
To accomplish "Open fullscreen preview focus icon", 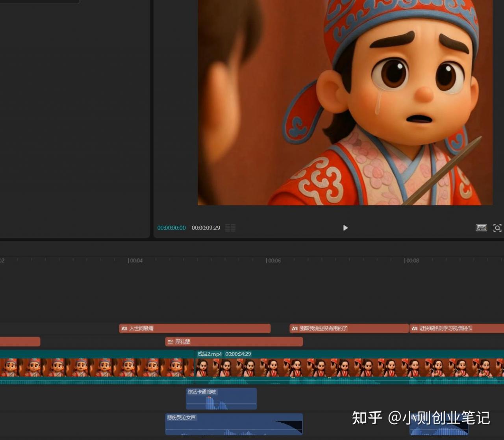I will 497,228.
